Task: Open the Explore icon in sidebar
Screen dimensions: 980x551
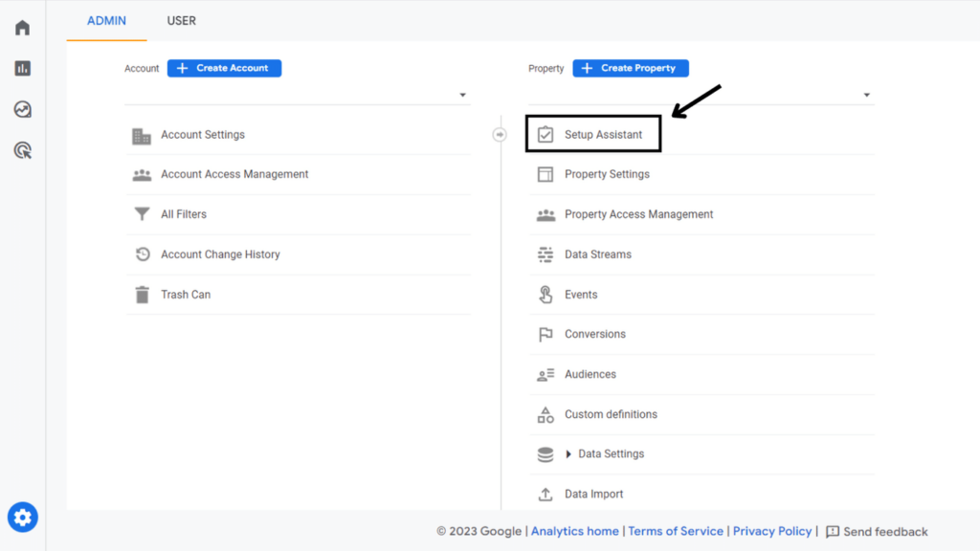Action: (x=22, y=109)
